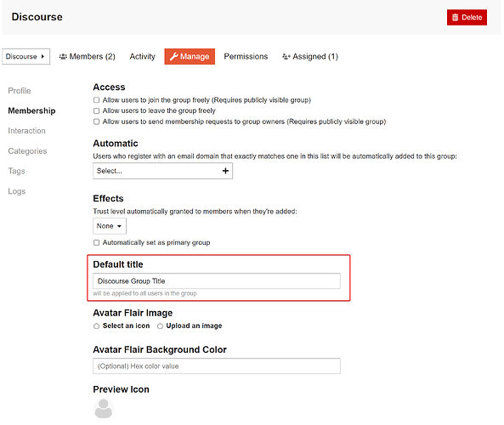Click the red Delete group button
This screenshot has height=425, width=504.
pyautogui.click(x=467, y=17)
